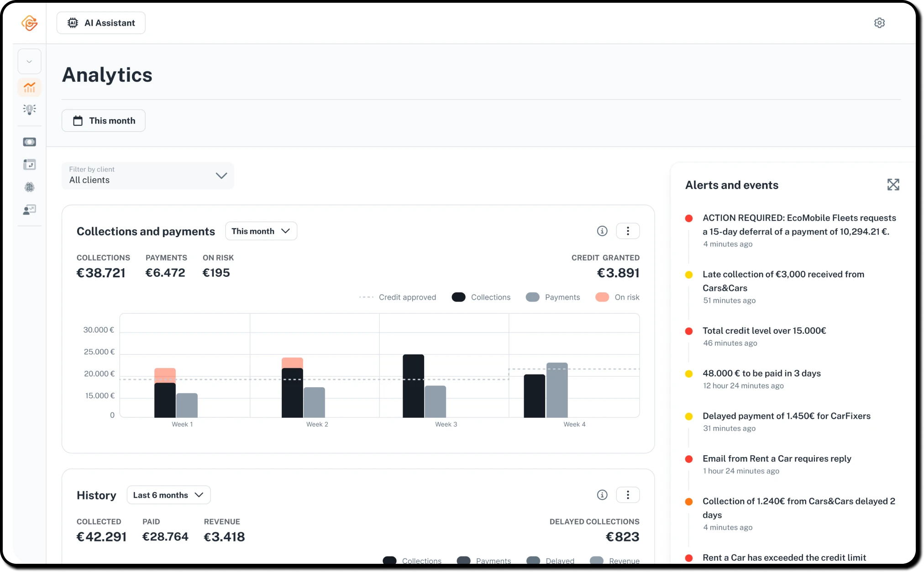This screenshot has width=924, height=572.
Task: Click the €3.418 revenue value
Action: [x=224, y=537]
